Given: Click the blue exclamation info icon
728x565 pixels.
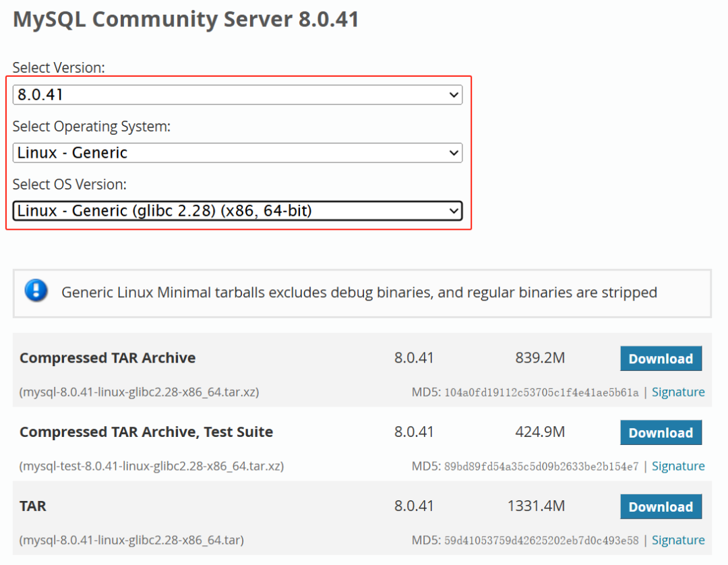Looking at the screenshot, I should (36, 291).
